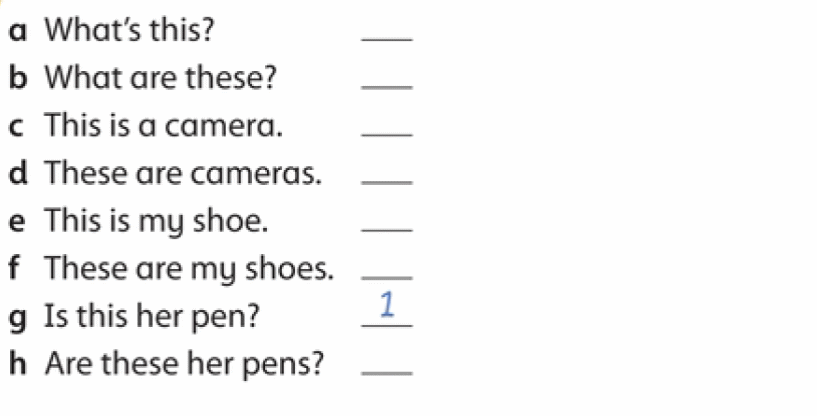Click the sentence 'This is my shoe.'
The height and width of the screenshot is (416, 817).
tap(156, 222)
